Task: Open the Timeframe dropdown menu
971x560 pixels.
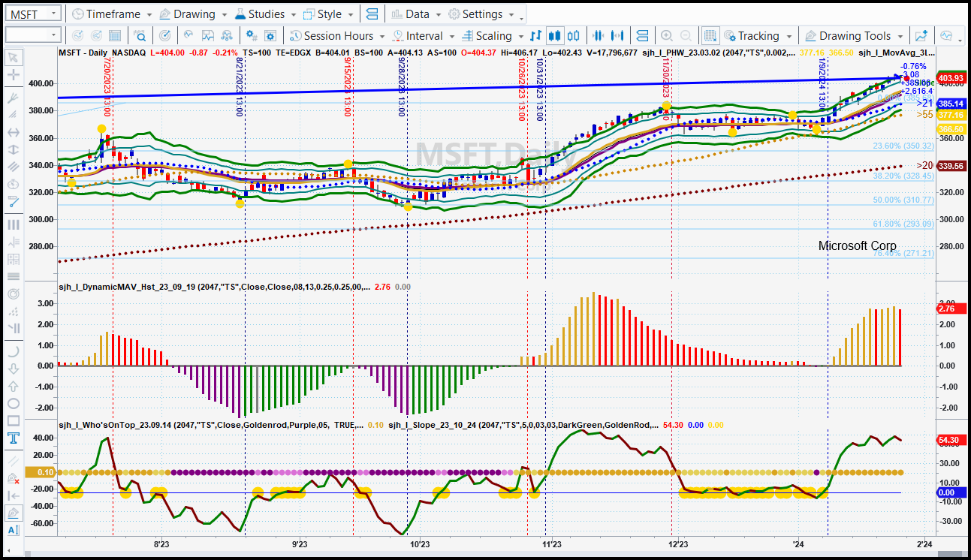Action: click(113, 14)
